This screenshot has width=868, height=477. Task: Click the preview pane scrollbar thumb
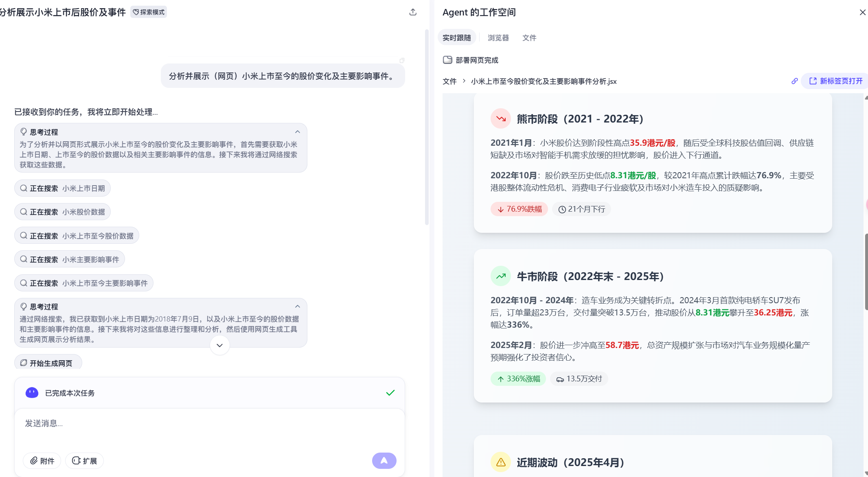point(866,272)
